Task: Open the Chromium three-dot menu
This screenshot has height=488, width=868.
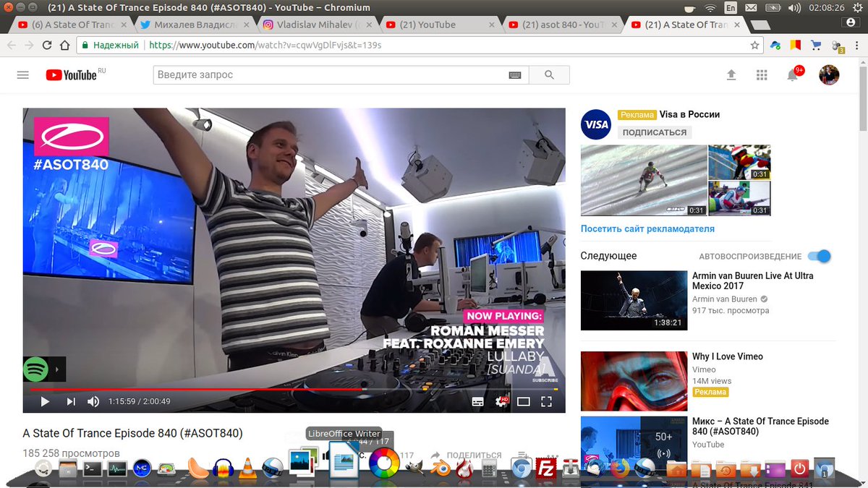Action: [857, 45]
